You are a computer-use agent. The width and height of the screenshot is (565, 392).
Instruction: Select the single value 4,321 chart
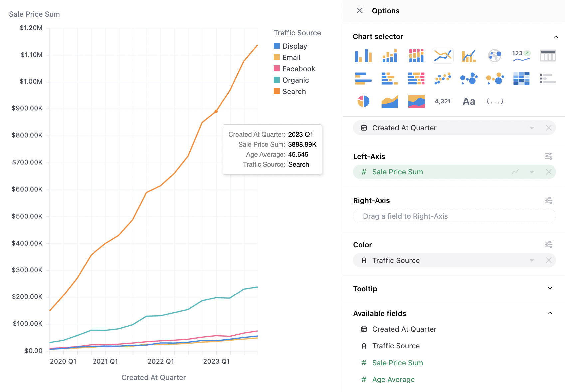click(443, 101)
